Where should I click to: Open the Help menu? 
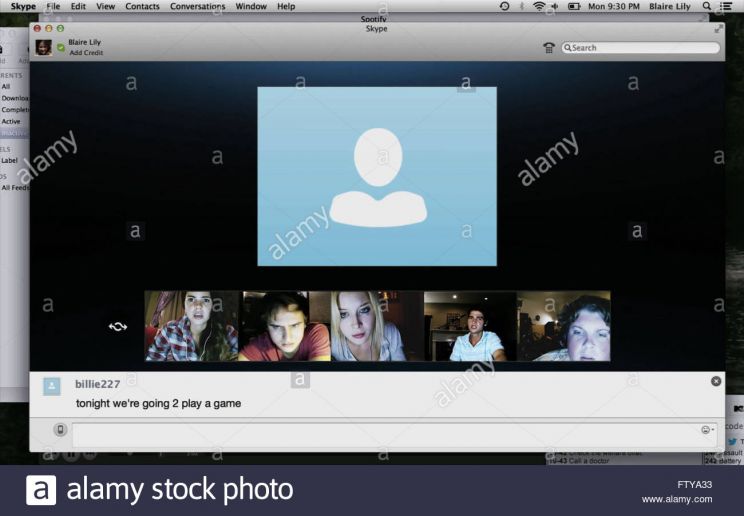[286, 6]
